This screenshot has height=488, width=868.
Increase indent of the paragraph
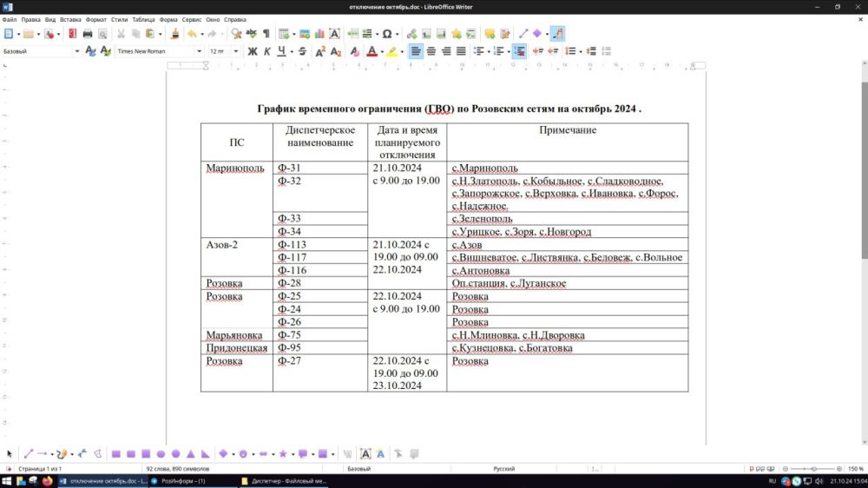(x=537, y=51)
